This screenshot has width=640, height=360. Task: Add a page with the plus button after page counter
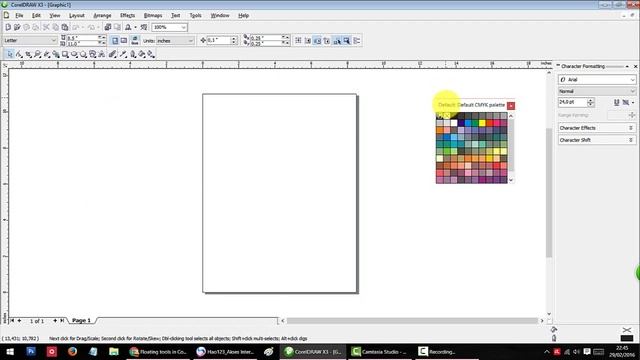[x=55, y=321]
